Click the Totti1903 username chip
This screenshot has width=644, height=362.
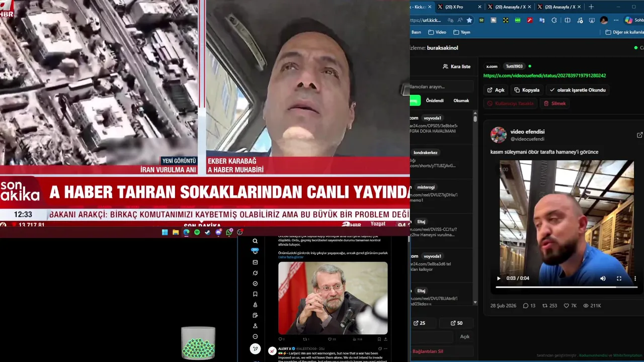click(x=514, y=66)
